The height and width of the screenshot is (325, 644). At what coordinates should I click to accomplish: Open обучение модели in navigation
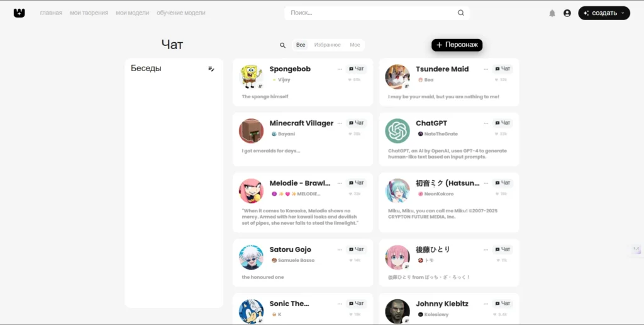(x=180, y=13)
